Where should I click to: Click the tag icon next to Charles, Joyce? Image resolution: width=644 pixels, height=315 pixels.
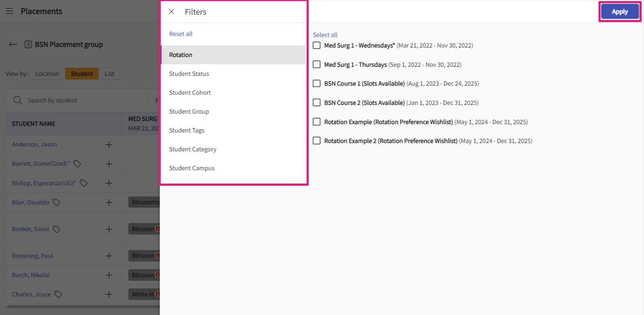(58, 294)
